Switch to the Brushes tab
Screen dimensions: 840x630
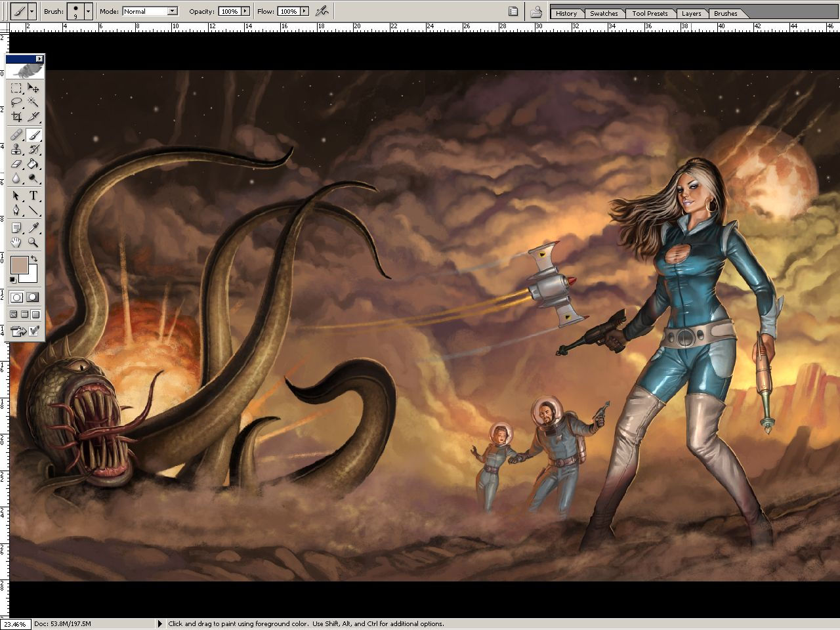725,13
